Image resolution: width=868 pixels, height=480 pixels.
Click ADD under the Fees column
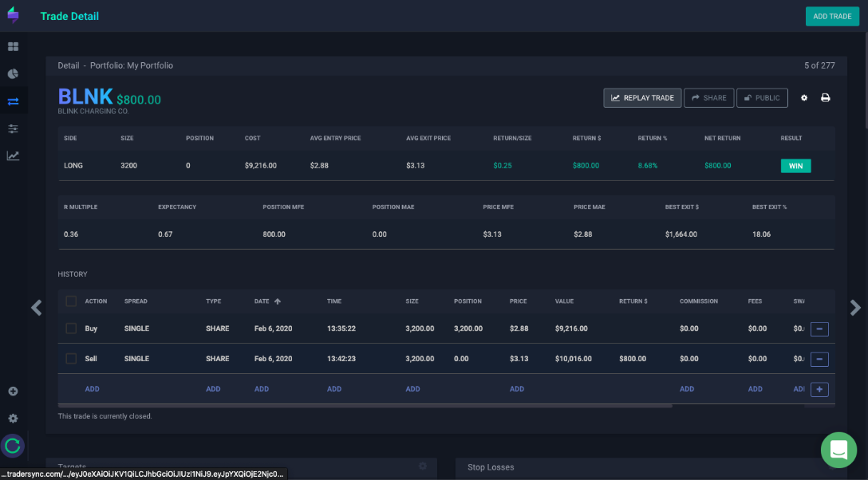[755, 389]
